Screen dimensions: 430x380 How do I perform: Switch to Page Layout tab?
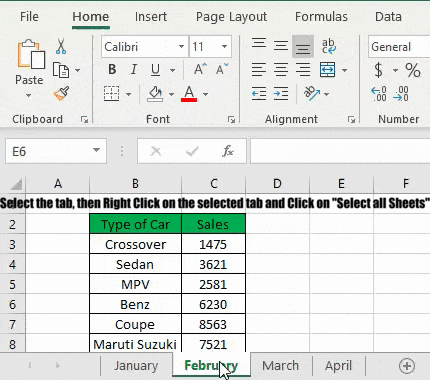tap(231, 17)
